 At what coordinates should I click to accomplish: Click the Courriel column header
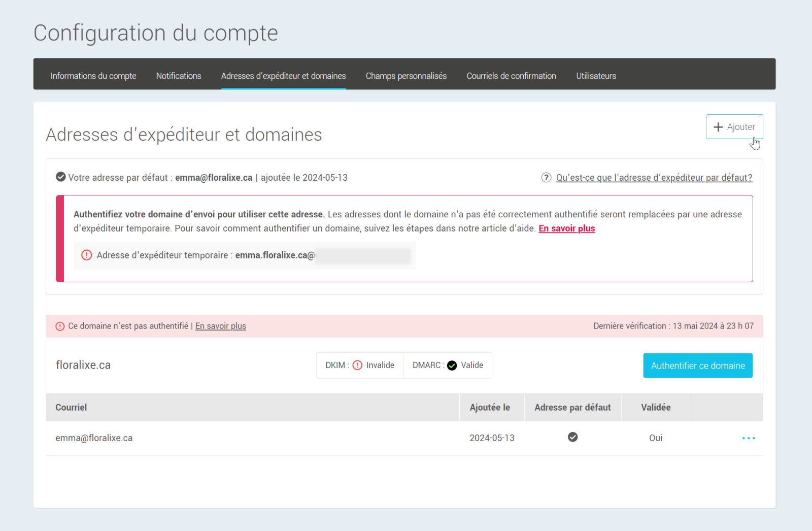click(x=71, y=407)
